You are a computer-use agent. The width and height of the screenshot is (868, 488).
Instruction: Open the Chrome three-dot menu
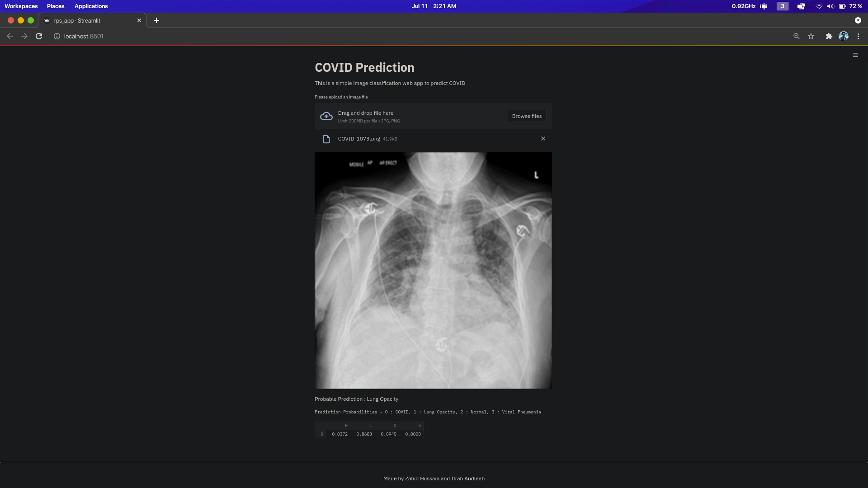tap(858, 36)
